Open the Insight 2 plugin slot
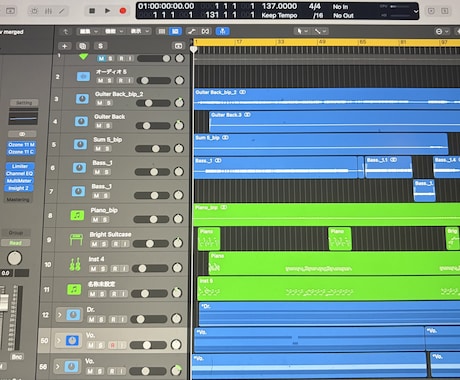 click(18, 188)
